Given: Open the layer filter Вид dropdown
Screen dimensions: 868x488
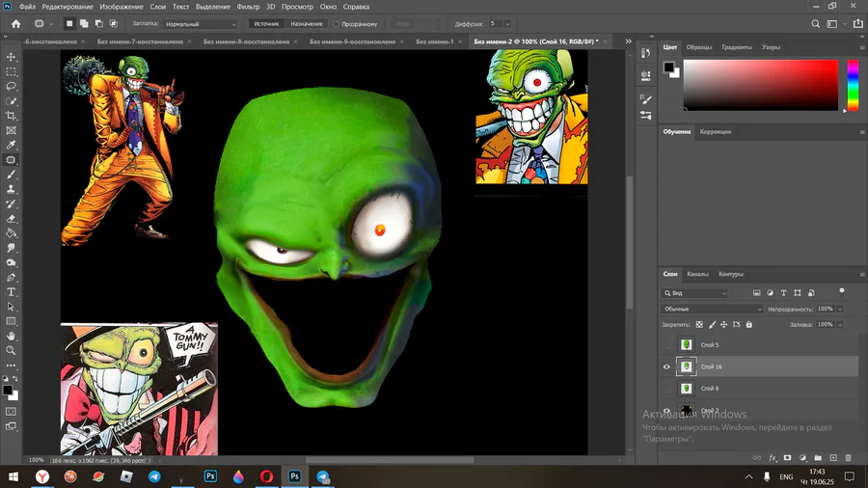Looking at the screenshot, I should point(694,292).
